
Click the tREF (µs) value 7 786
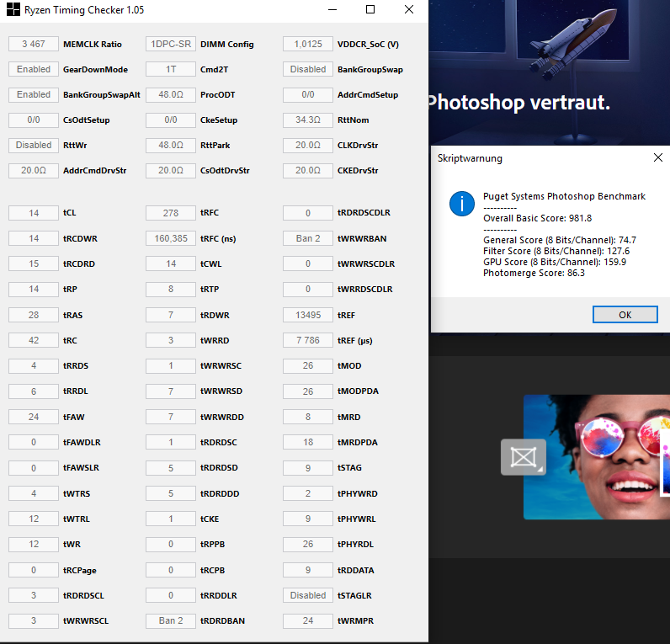click(x=308, y=340)
